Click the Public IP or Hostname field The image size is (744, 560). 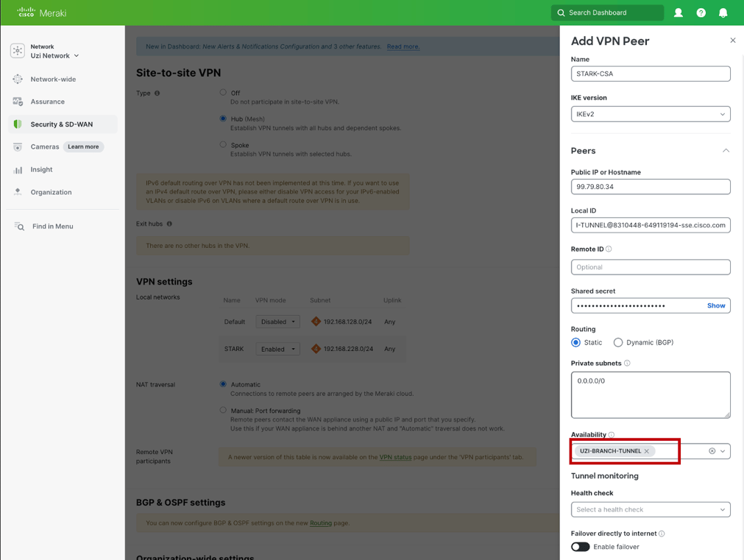(x=651, y=186)
